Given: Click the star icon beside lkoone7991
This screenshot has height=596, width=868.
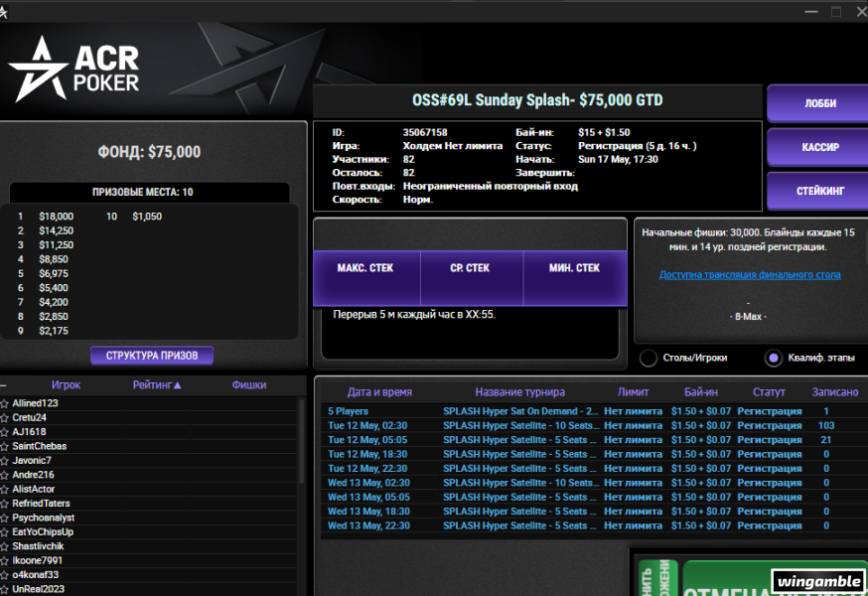Looking at the screenshot, I should click(x=4, y=561).
